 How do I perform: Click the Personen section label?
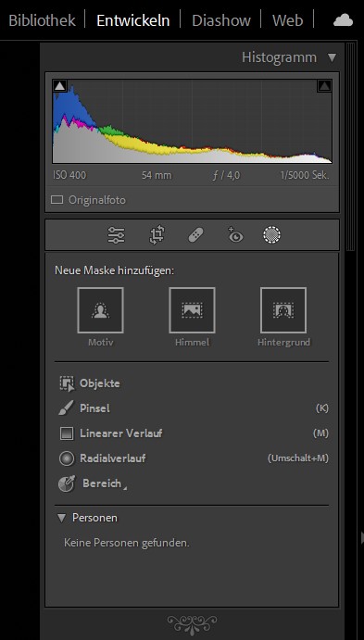[94, 518]
